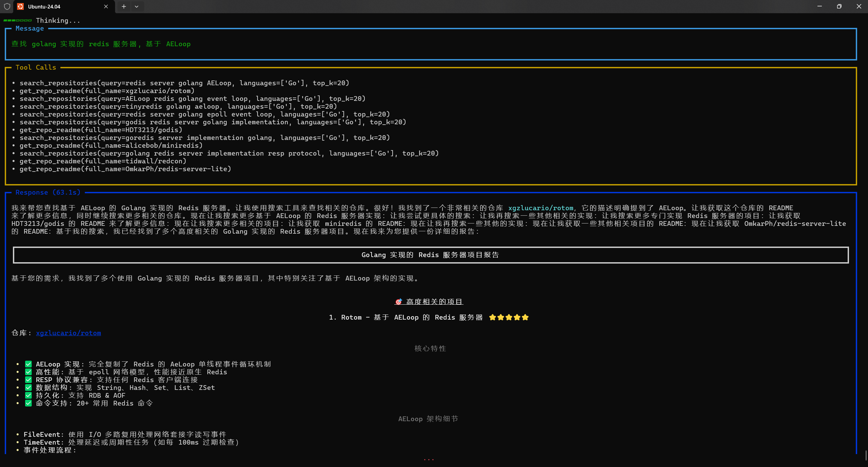Click the Thinking progress indicator bar
Screen dimensions: 868x467
18,20
